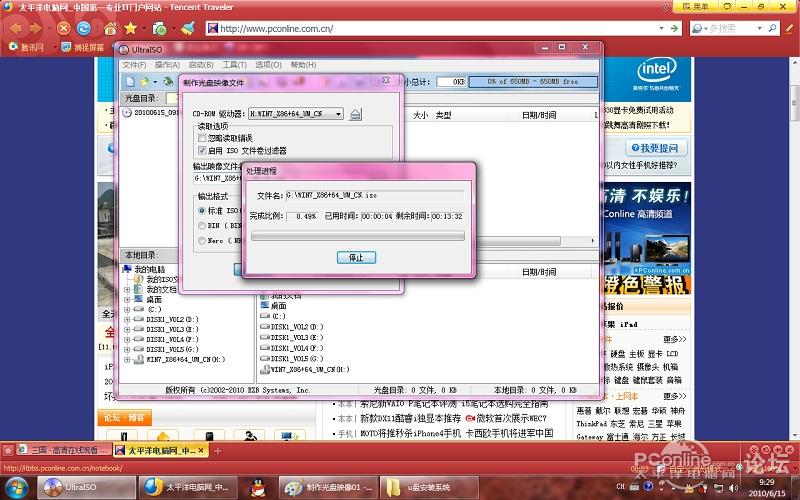Open the 文件(F) menu in UltraISO
This screenshot has width=800, height=500.
[134, 65]
